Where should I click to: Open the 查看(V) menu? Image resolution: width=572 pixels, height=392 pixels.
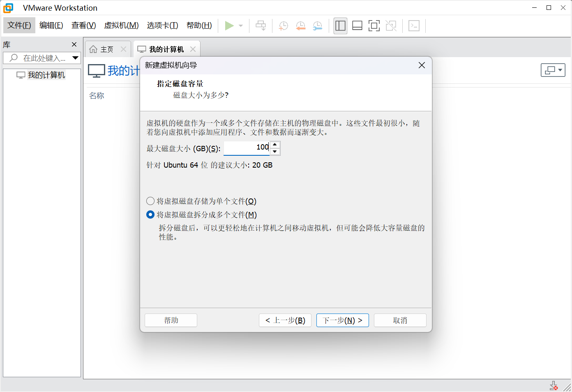click(x=84, y=25)
